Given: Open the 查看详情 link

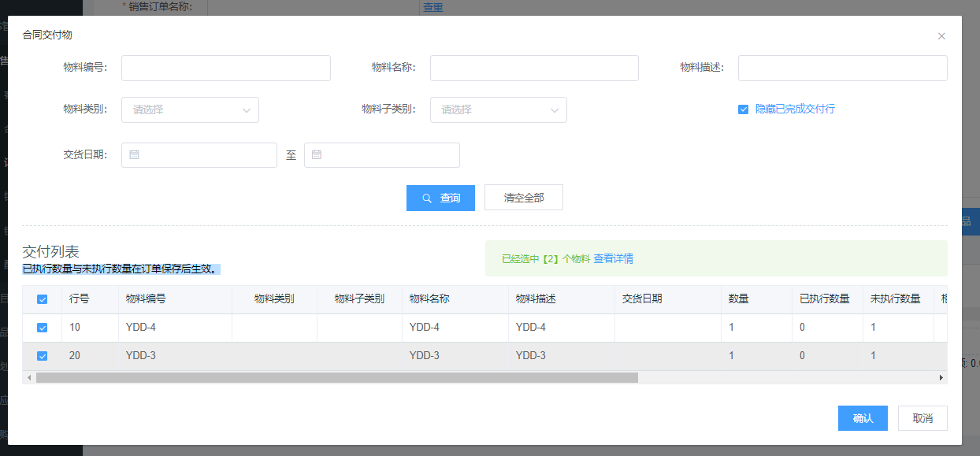Looking at the screenshot, I should point(614,258).
